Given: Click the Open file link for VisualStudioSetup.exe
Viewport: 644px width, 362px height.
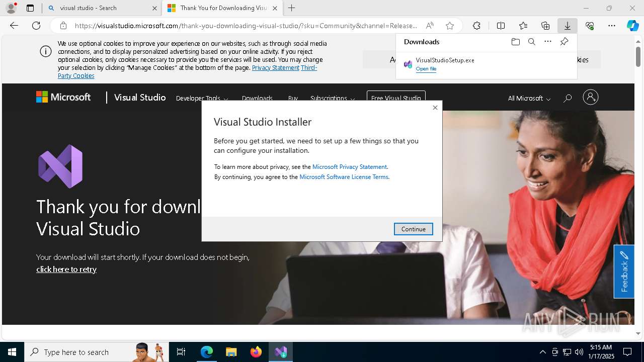Looking at the screenshot, I should pyautogui.click(x=426, y=69).
